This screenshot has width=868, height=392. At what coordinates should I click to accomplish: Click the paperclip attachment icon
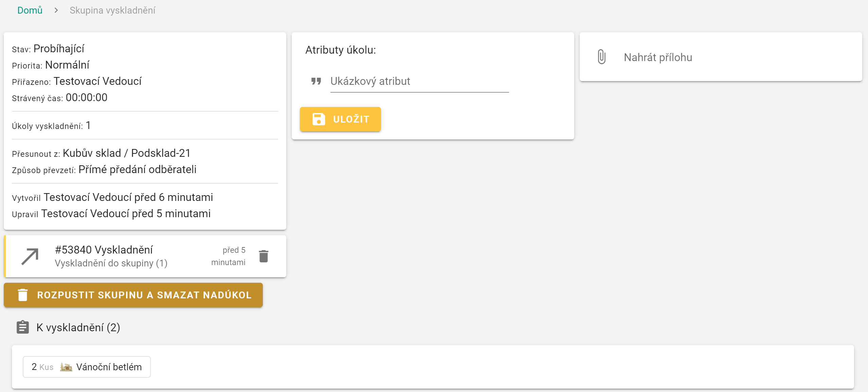[x=601, y=57]
